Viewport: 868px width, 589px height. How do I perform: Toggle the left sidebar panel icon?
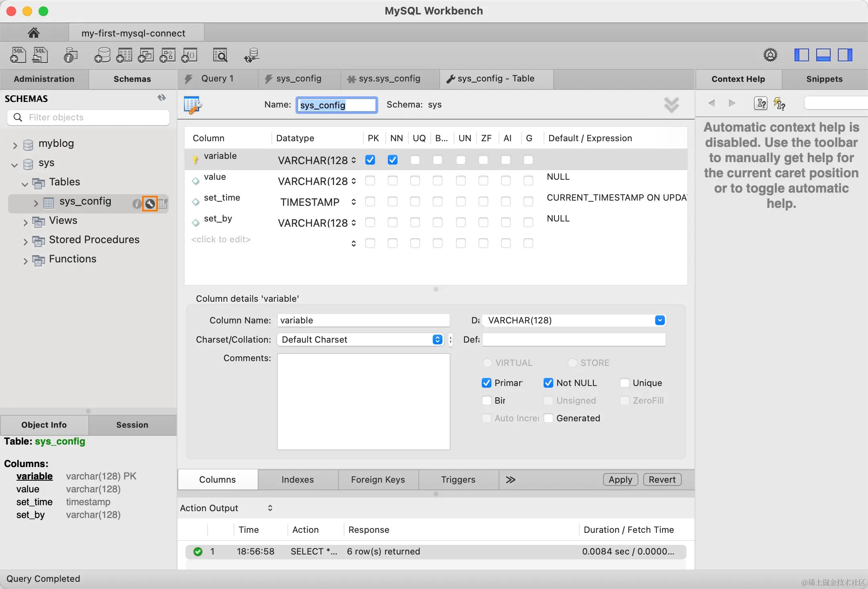(x=801, y=55)
